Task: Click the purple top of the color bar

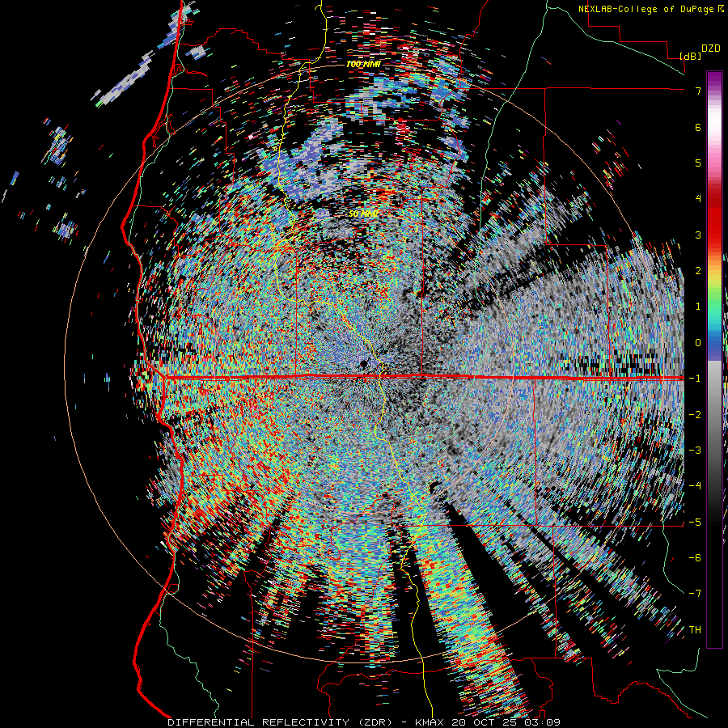Action: [714, 79]
